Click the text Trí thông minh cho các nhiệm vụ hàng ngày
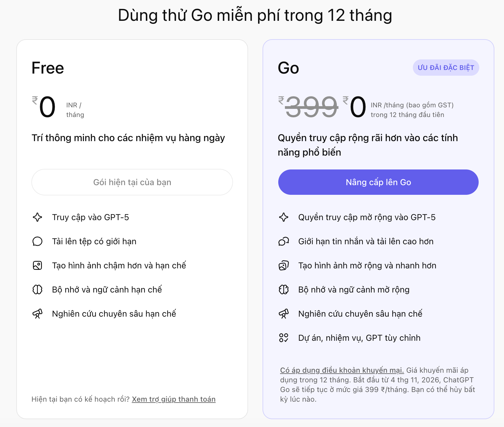Screen dimensions: 504x427 128,138
